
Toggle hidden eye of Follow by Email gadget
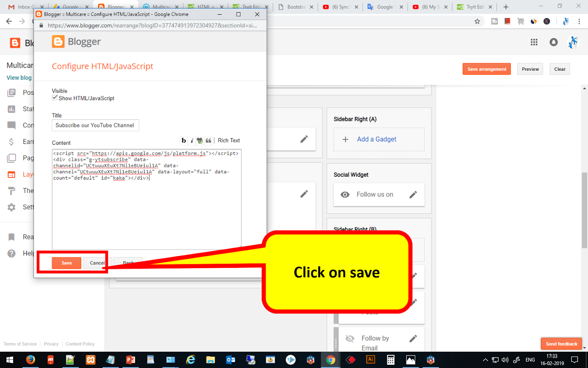pos(350,338)
